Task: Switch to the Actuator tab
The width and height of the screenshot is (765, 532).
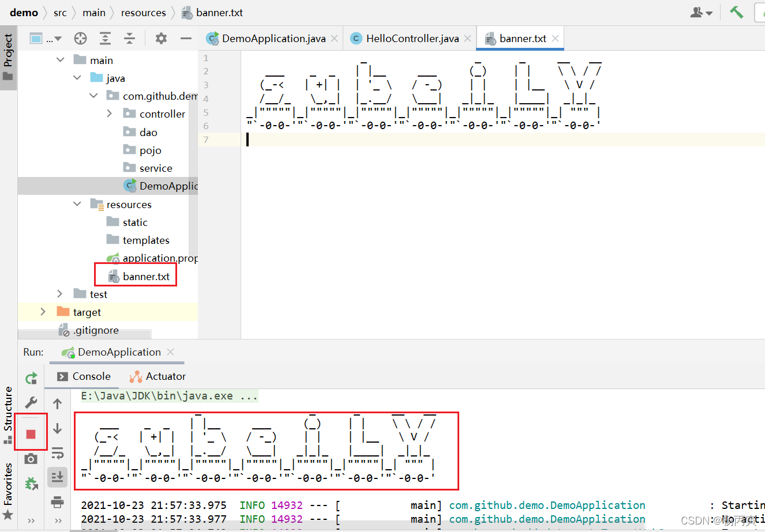Action: [157, 376]
